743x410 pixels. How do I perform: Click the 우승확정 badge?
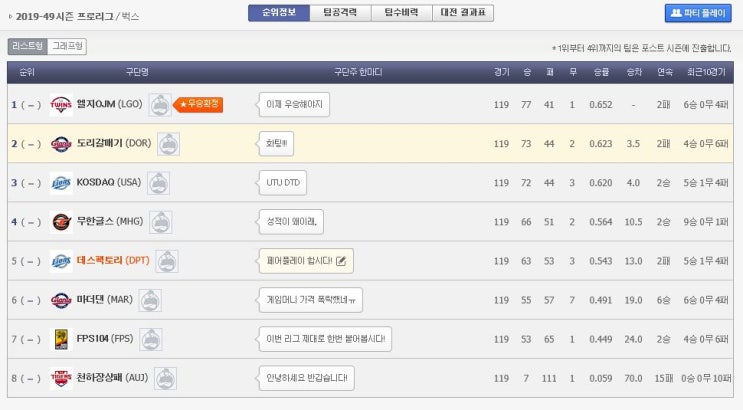(198, 104)
